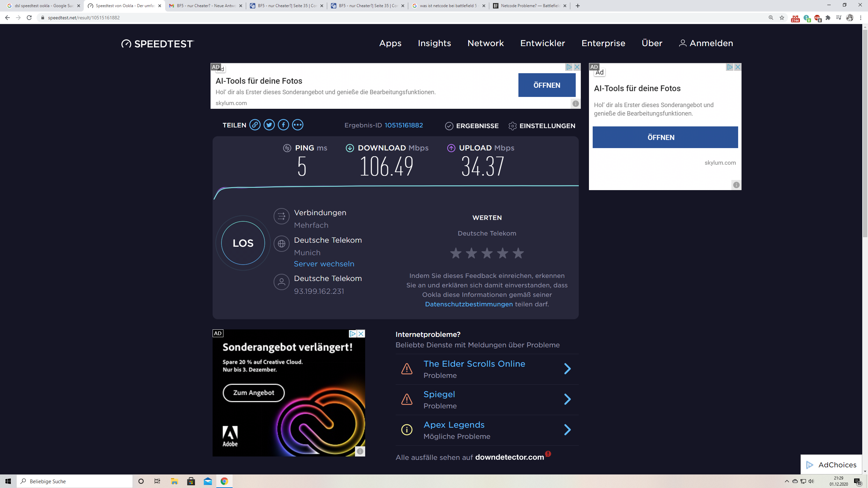Share result on Twitter icon
The width and height of the screenshot is (868, 488).
pyautogui.click(x=269, y=125)
